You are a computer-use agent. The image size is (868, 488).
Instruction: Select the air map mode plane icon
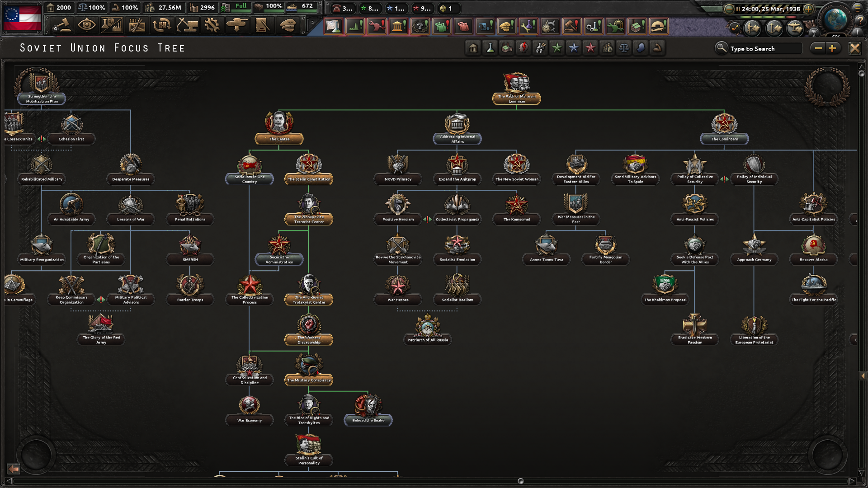(x=796, y=28)
